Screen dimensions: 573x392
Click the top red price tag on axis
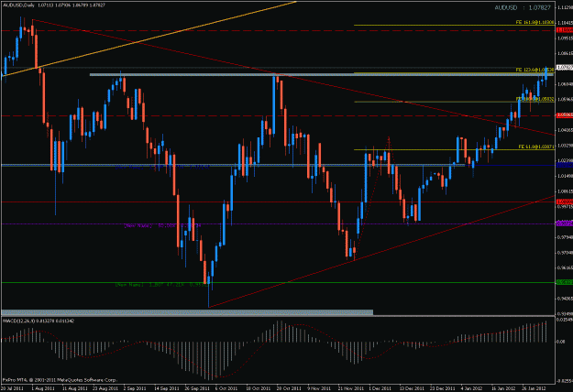(x=564, y=30)
